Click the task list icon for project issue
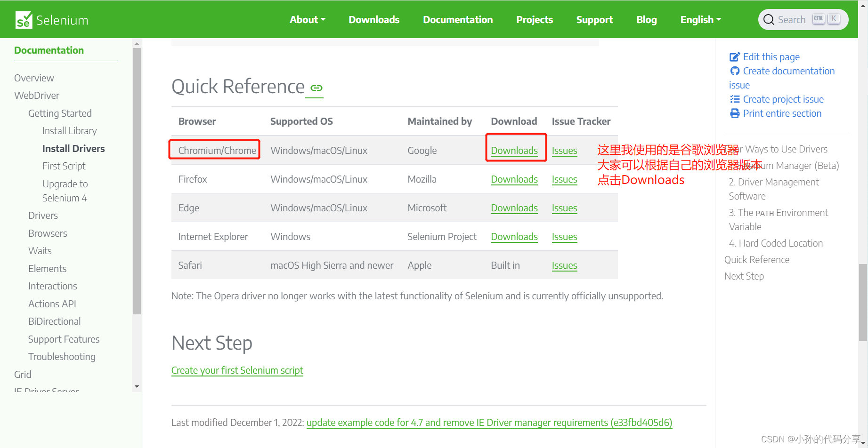This screenshot has height=448, width=868. 735,99
